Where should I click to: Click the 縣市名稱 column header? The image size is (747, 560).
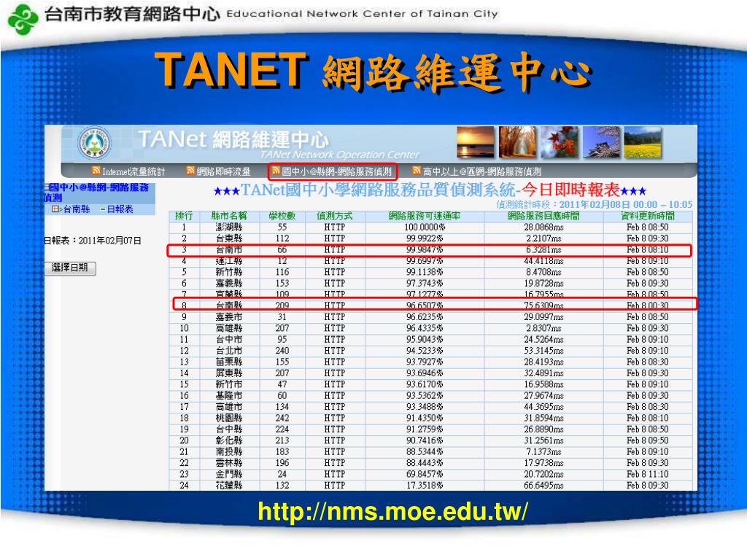[228, 216]
